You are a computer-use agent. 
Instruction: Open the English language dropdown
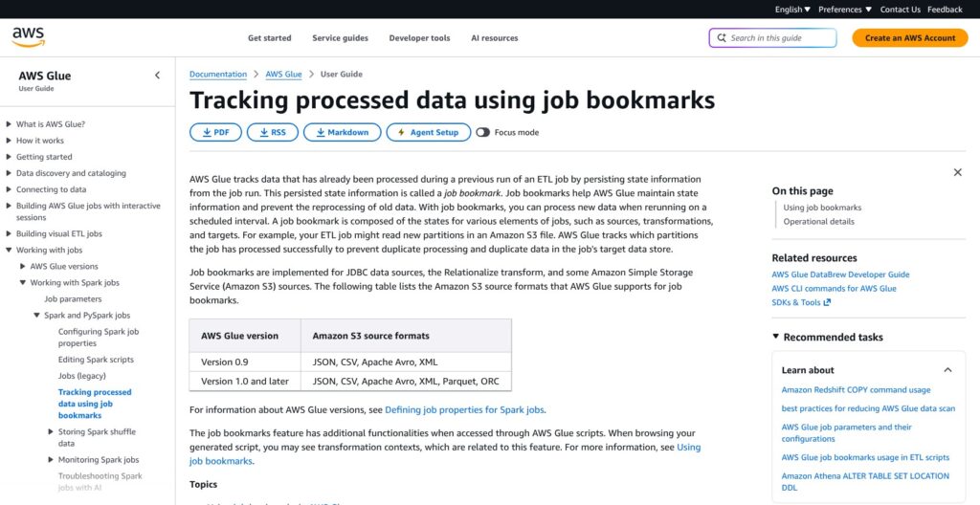click(792, 10)
